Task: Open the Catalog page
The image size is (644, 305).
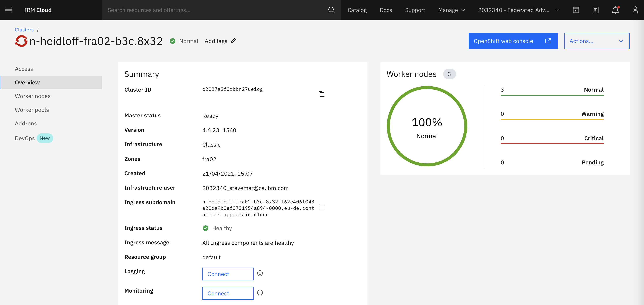Action: [357, 10]
